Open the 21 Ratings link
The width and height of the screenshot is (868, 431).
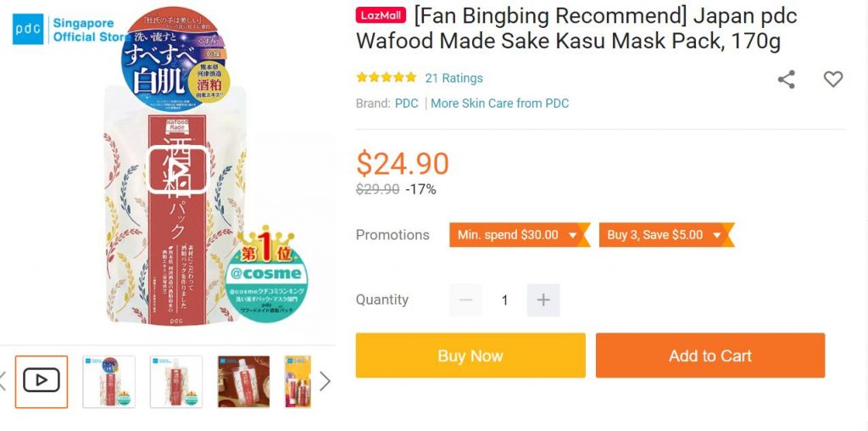click(x=453, y=78)
